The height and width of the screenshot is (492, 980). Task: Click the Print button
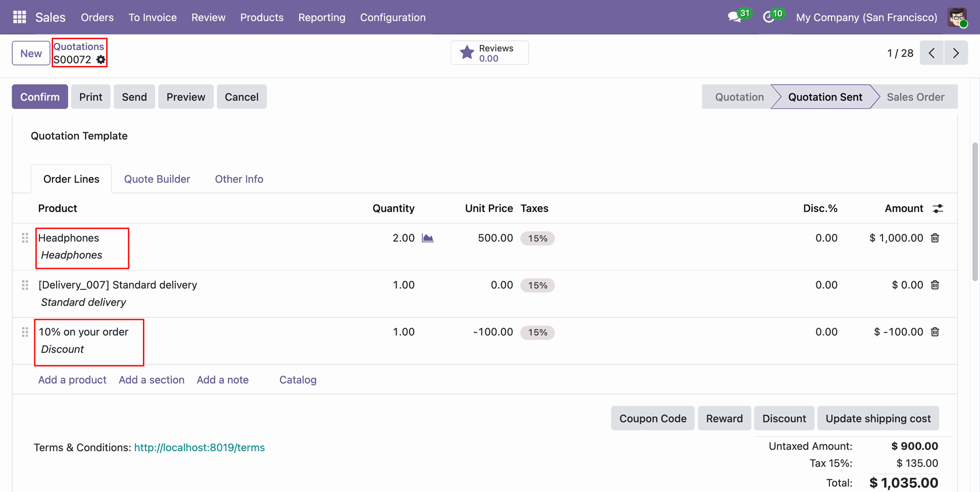coord(91,97)
